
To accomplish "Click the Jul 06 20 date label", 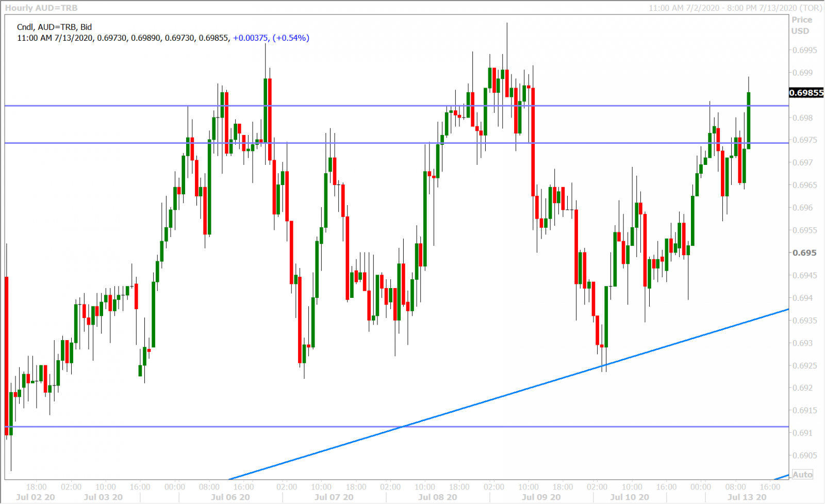I will point(230,497).
